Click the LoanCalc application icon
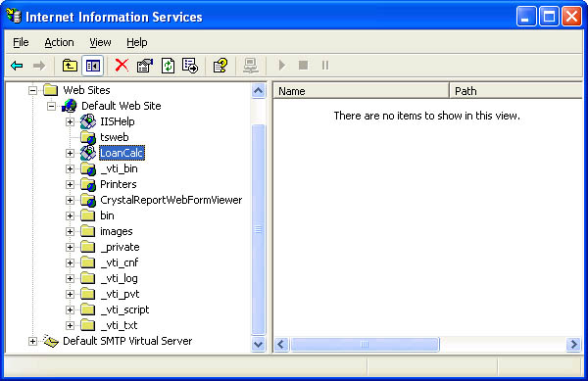Image resolution: width=588 pixels, height=381 pixels. (x=88, y=153)
